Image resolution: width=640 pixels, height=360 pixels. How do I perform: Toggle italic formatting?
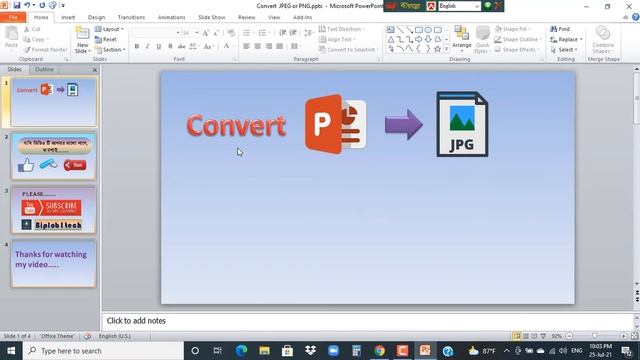tap(148, 46)
